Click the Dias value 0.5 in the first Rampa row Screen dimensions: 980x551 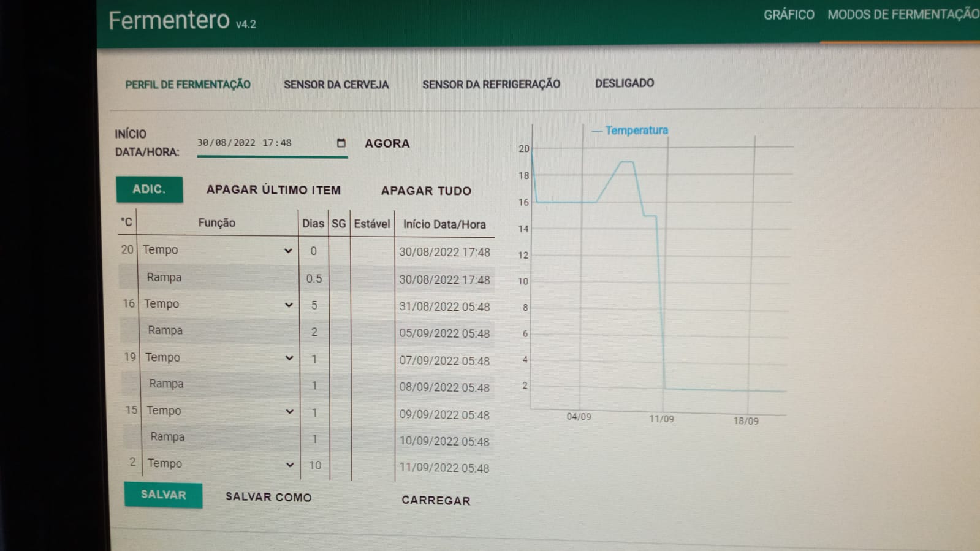point(314,278)
